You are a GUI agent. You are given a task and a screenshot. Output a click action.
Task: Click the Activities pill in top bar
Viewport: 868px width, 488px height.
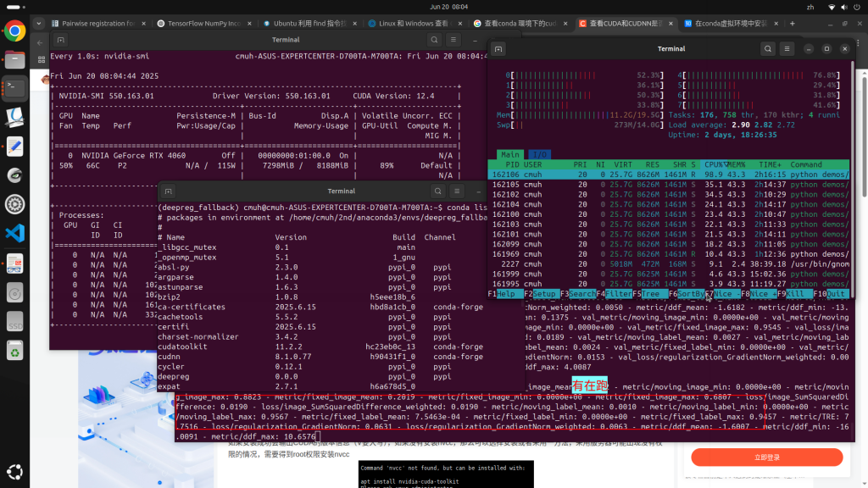click(14, 7)
